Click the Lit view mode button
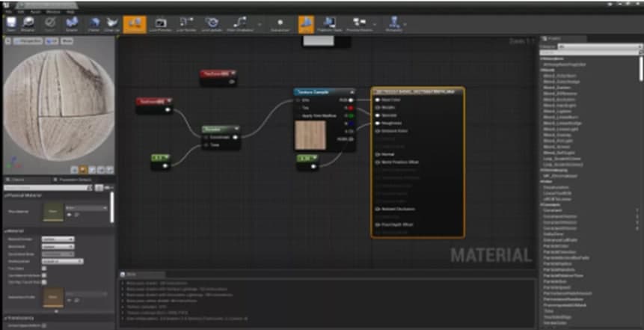The width and height of the screenshot is (644, 330). point(52,41)
